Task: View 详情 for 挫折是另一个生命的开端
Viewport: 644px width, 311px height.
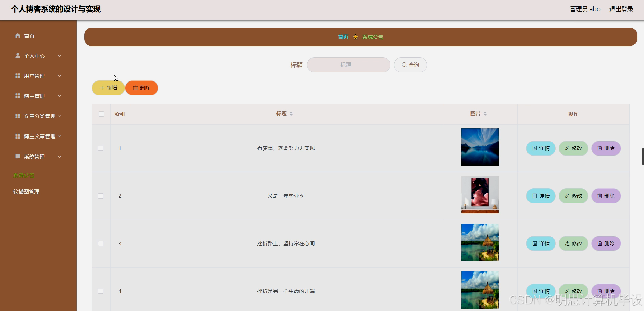Action: click(541, 291)
